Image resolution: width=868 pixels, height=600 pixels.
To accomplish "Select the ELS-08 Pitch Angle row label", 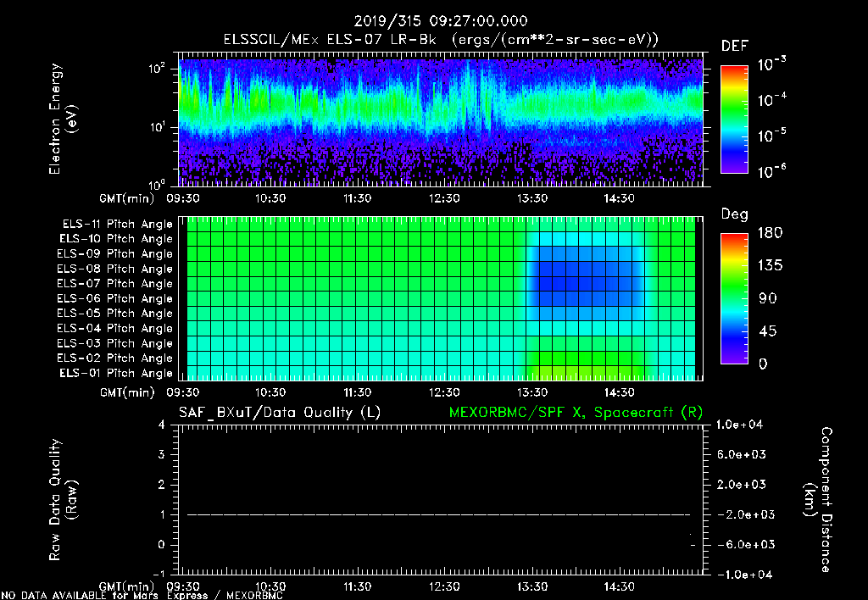I will click(x=115, y=269).
